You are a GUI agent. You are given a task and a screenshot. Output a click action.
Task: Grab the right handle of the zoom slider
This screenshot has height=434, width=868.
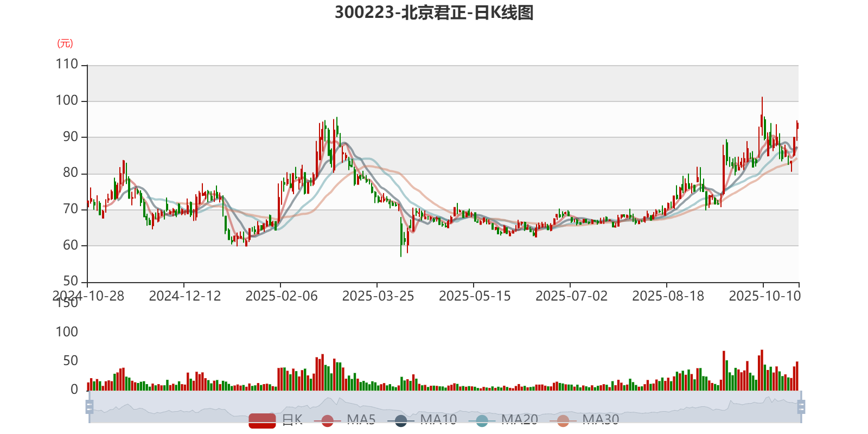(x=801, y=407)
